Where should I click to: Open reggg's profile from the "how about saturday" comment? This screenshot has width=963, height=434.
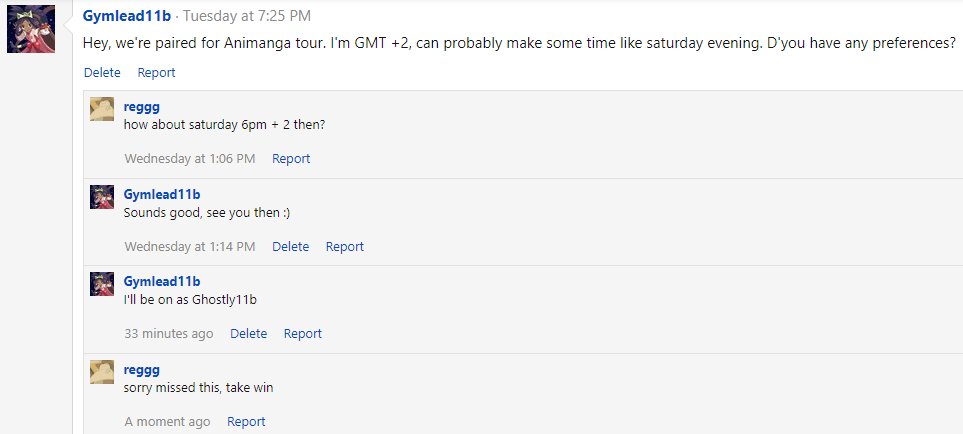tap(142, 106)
